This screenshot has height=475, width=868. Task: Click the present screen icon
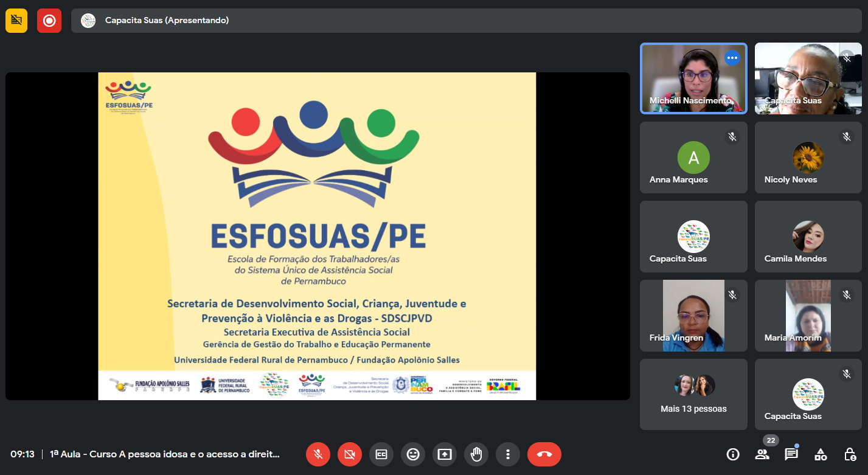tap(445, 454)
